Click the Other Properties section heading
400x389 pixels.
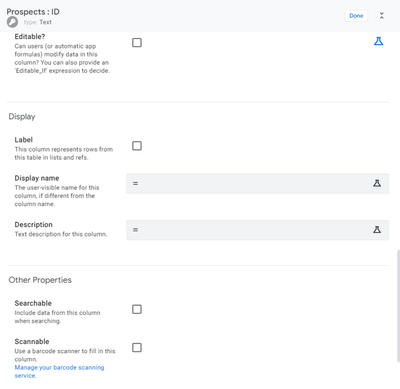tap(40, 280)
